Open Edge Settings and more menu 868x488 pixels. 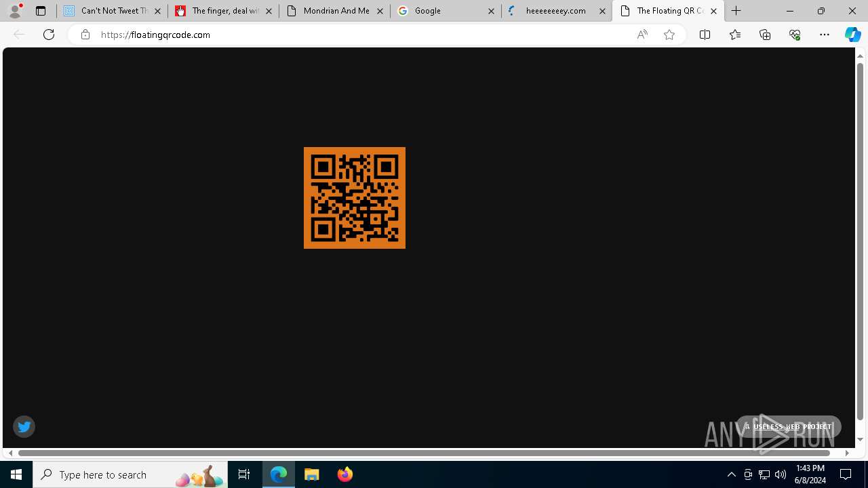point(825,35)
